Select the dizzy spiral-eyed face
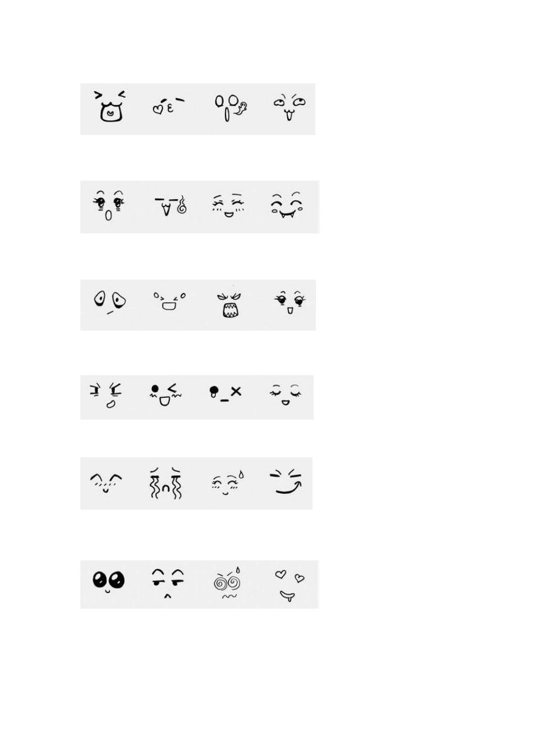534x756 pixels. (x=228, y=583)
